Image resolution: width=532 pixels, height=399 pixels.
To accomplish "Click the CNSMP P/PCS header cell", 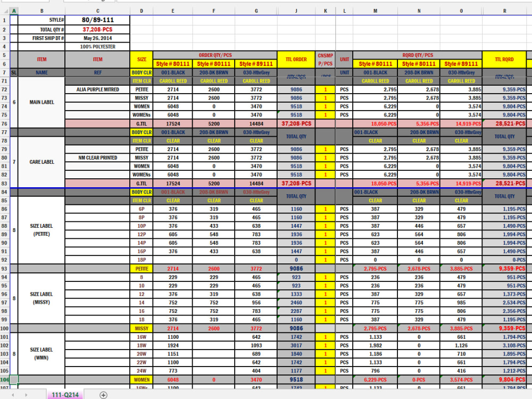I will 326,60.
